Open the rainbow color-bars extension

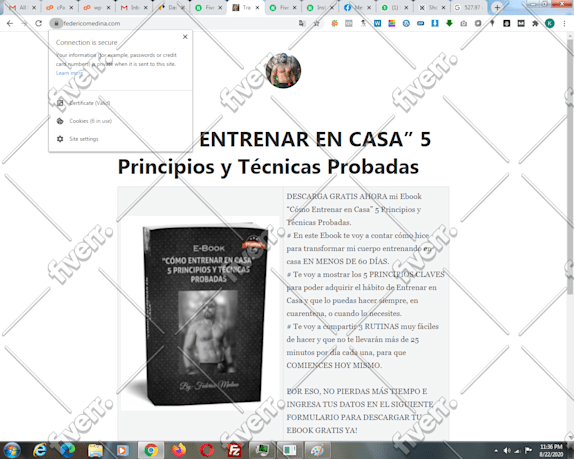392,23
